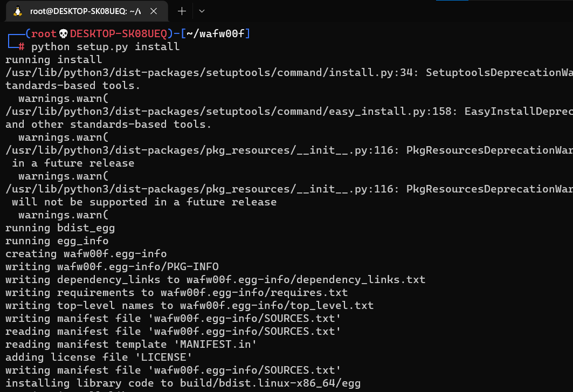
Task: Click the 'reading manifest template MANIFEST.in' line
Action: click(131, 345)
